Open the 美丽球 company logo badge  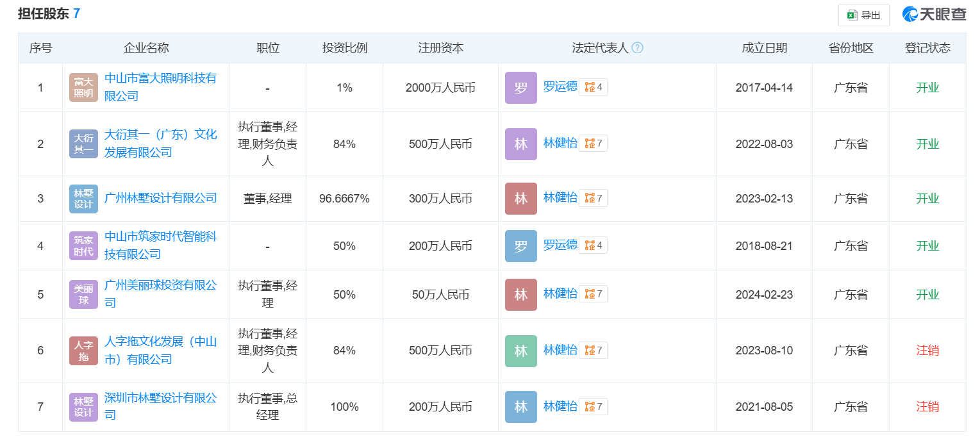tap(83, 295)
